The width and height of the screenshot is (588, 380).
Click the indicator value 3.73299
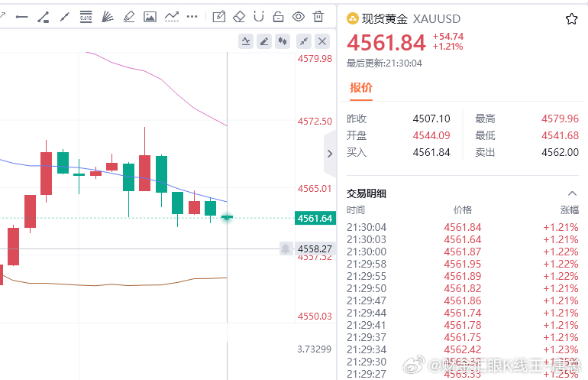pyautogui.click(x=315, y=349)
